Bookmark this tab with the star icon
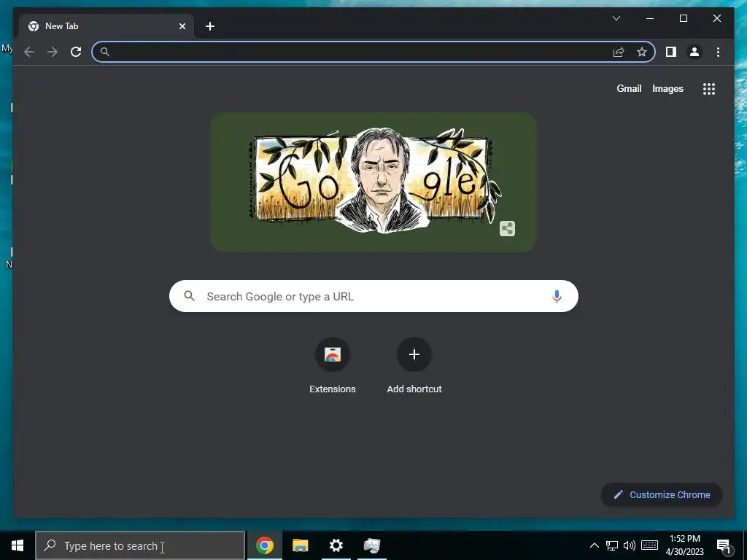The image size is (747, 560). [x=642, y=52]
